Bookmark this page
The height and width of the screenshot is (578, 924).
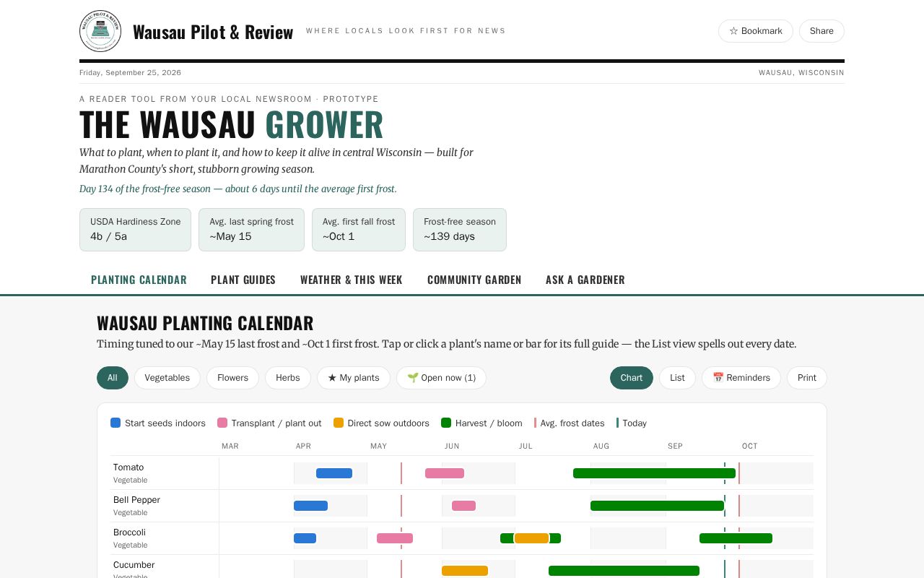coord(756,31)
